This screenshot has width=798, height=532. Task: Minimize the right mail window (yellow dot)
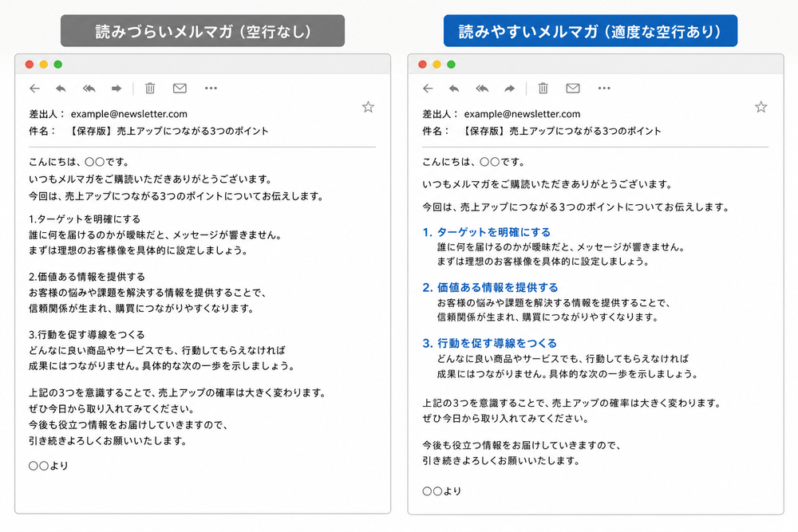pos(437,64)
